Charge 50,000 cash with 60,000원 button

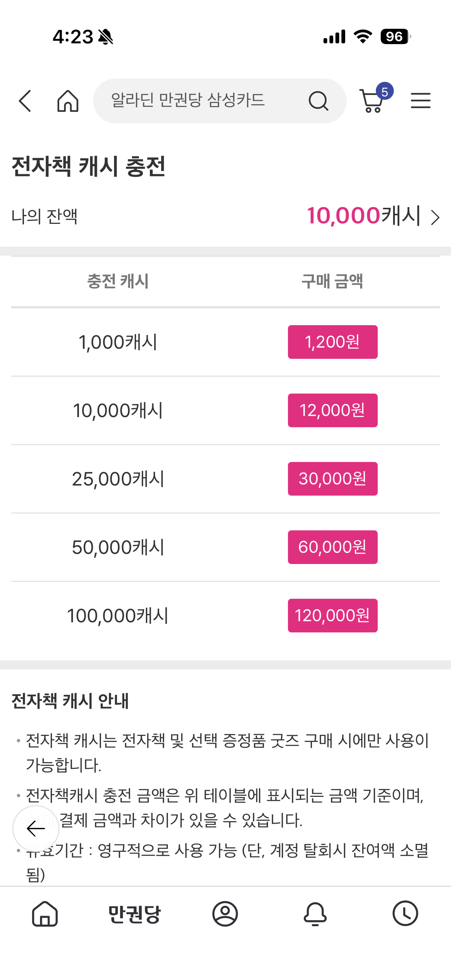pyautogui.click(x=332, y=548)
